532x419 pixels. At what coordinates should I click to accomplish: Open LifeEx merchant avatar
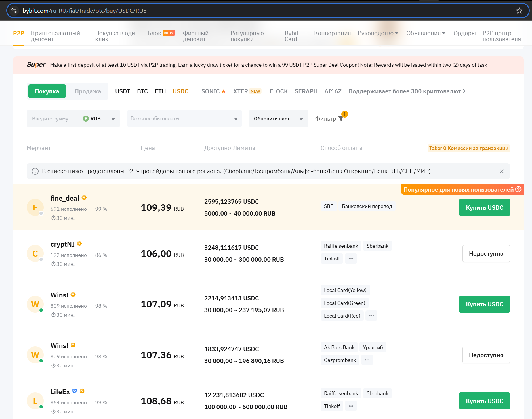tap(35, 401)
